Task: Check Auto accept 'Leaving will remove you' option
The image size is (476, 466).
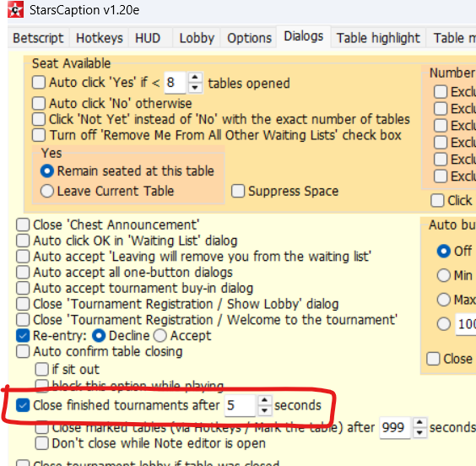Action: click(x=23, y=257)
